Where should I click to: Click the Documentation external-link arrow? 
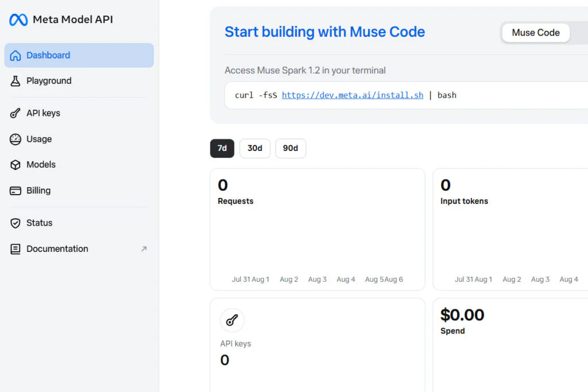[x=144, y=249]
